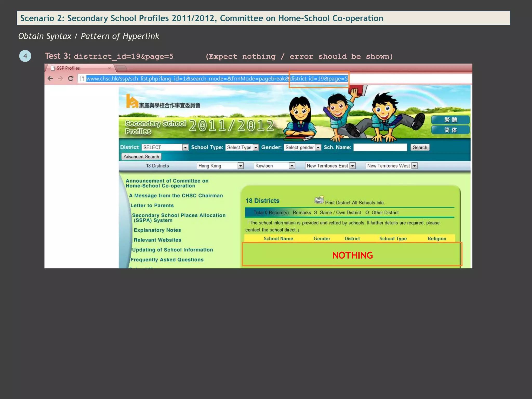Open Explanatory Notes link
Image resolution: width=532 pixels, height=399 pixels.
pyautogui.click(x=157, y=230)
